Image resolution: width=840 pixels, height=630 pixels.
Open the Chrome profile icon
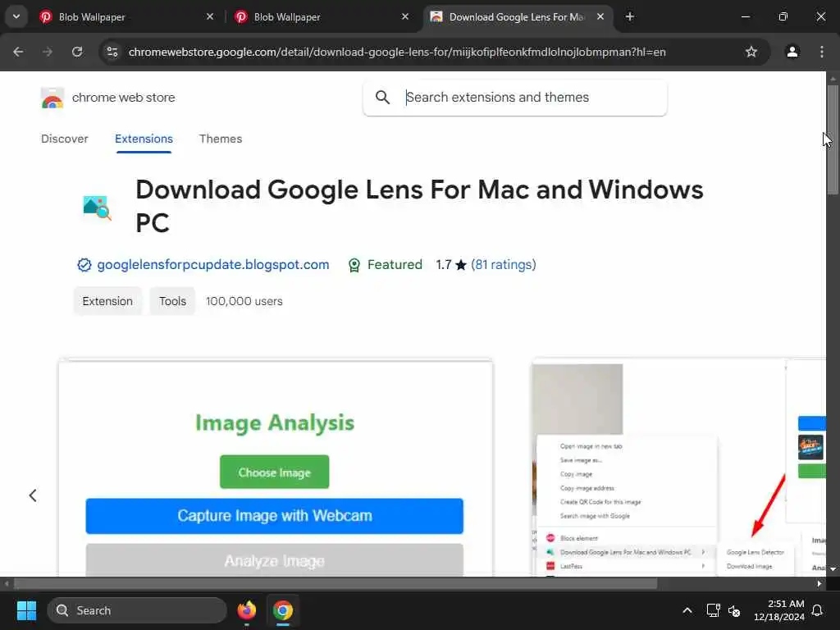click(x=792, y=52)
